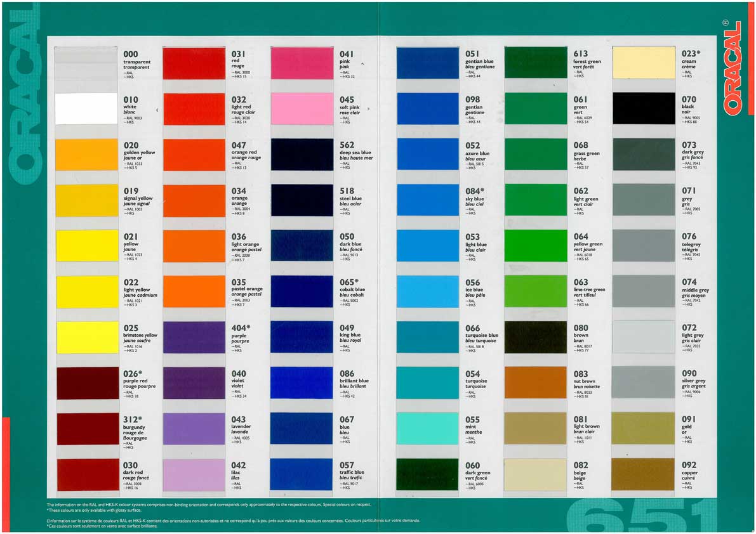Pick the 010 white color swatch
The height and width of the screenshot is (534, 756).
pos(87,108)
